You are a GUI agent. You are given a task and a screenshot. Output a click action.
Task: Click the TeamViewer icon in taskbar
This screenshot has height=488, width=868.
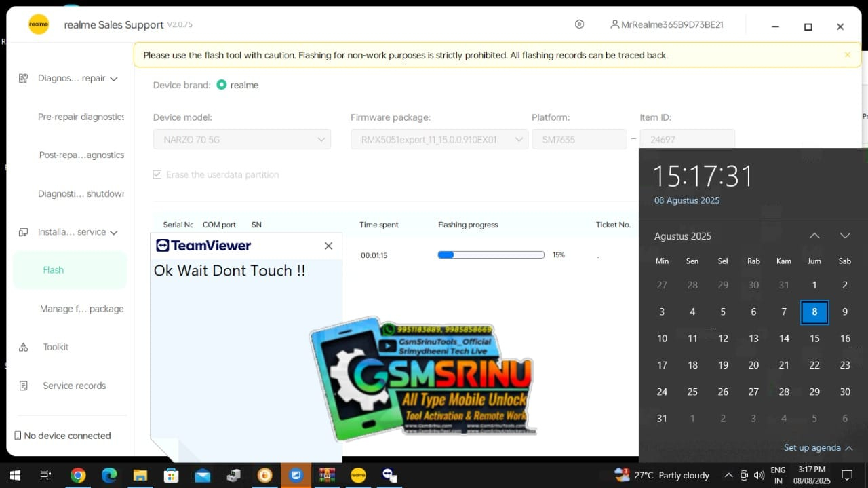(x=389, y=475)
